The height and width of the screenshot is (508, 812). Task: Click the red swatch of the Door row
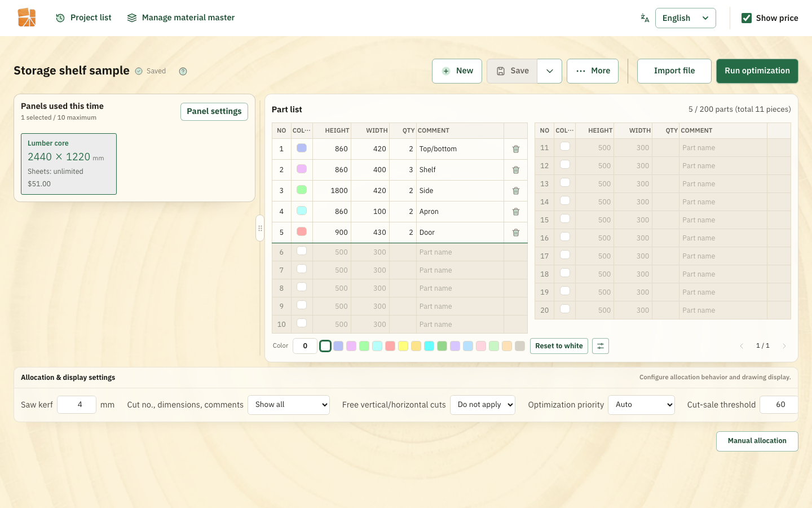302,231
